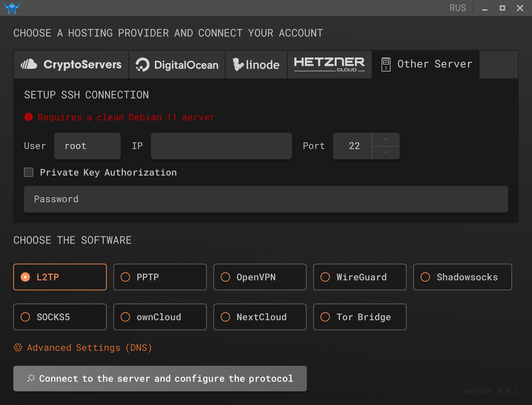
Task: Decrease the port number with down arrow
Action: (x=386, y=152)
